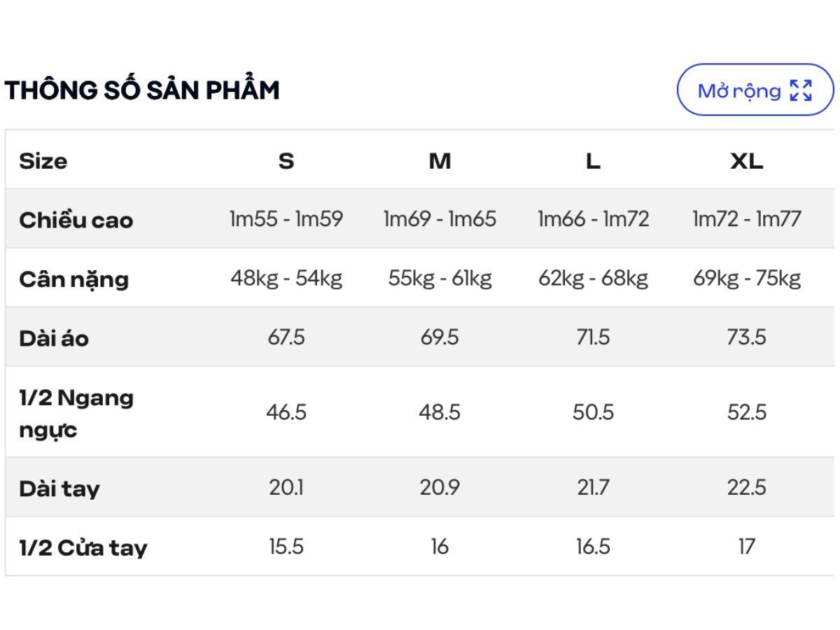Click the 71.5 shirt length cell

pyautogui.click(x=593, y=337)
